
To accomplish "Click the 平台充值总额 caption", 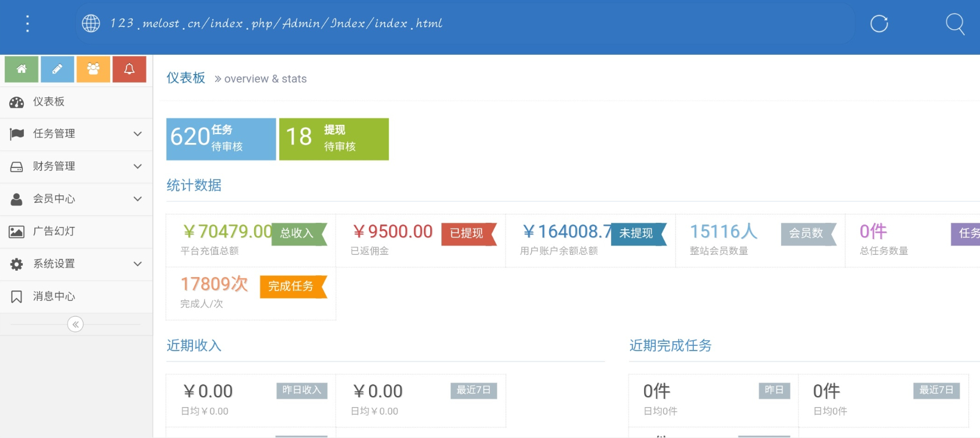I will pyautogui.click(x=209, y=251).
